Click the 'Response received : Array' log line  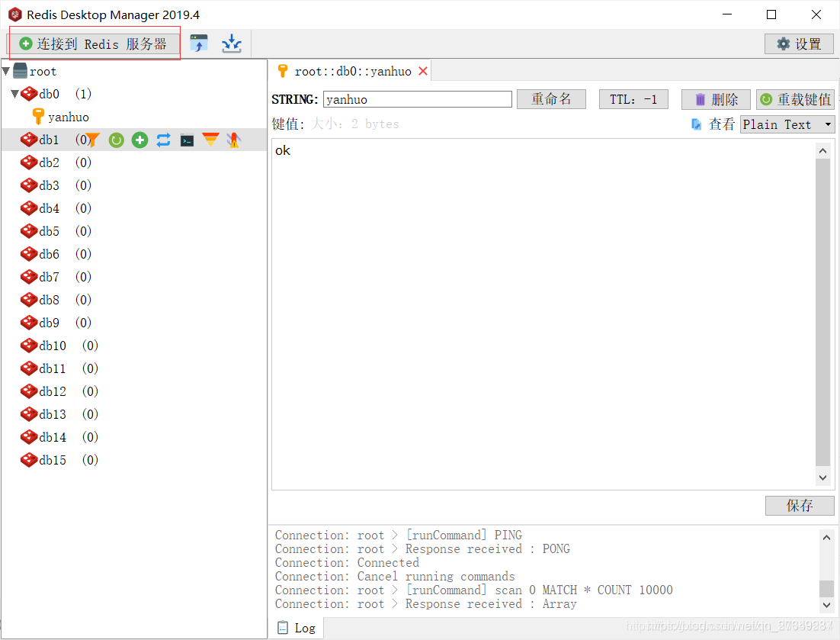[425, 604]
